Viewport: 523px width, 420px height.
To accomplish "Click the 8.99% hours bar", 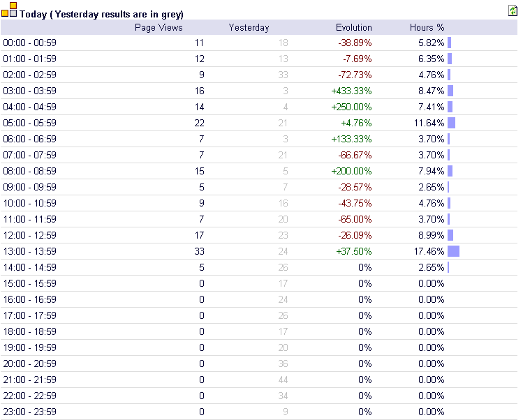I will [450, 235].
